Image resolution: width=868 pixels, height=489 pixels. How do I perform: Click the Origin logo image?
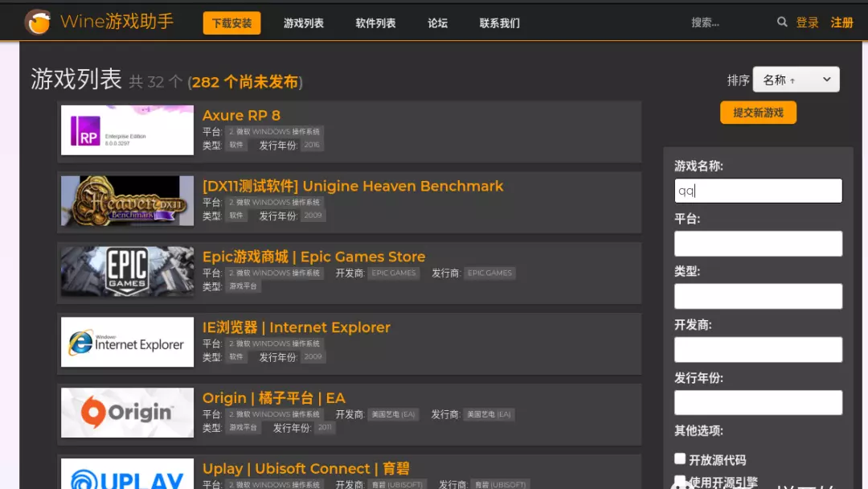click(127, 413)
